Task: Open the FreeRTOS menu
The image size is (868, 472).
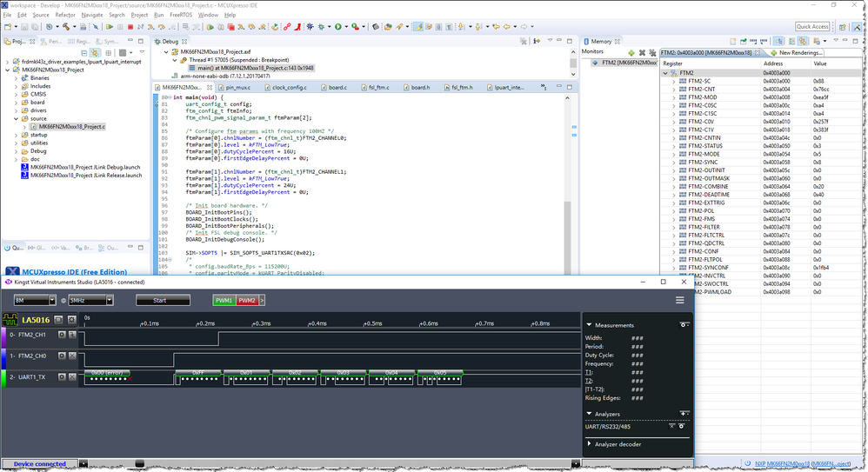Action: pyautogui.click(x=181, y=15)
